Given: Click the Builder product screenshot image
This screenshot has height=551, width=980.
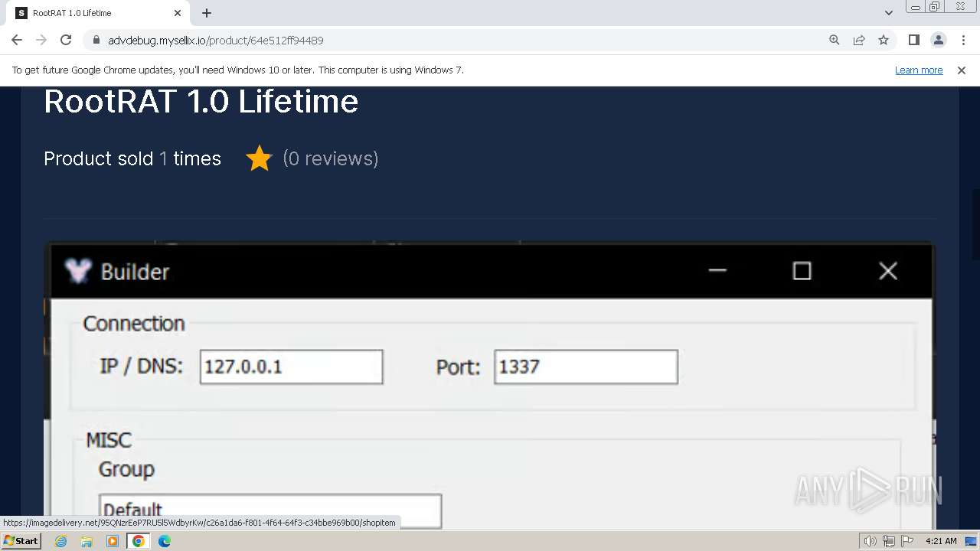Looking at the screenshot, I should (x=490, y=386).
